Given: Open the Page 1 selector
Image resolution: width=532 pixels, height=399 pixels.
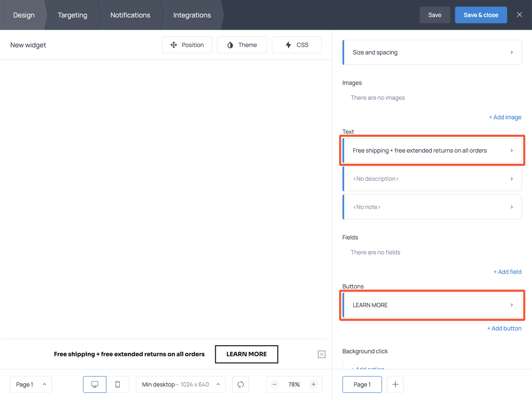Looking at the screenshot, I should [x=31, y=384].
